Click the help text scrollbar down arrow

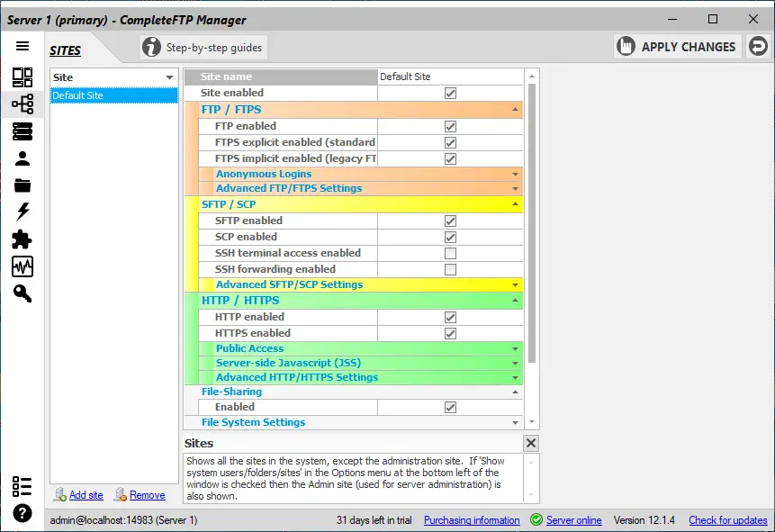click(x=531, y=494)
